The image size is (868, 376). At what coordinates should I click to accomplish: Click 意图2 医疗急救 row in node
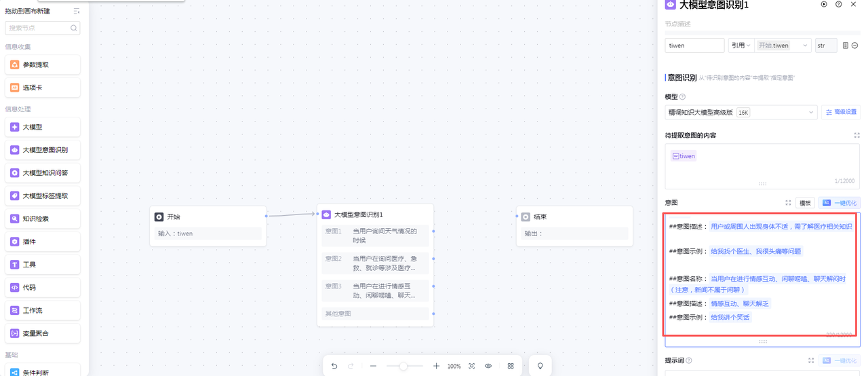[x=375, y=263]
